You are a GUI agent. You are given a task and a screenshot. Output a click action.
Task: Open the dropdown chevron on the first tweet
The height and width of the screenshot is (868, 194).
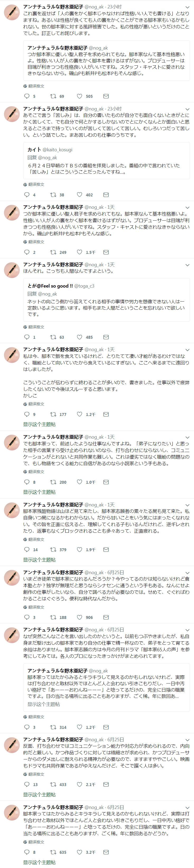(188, 7)
